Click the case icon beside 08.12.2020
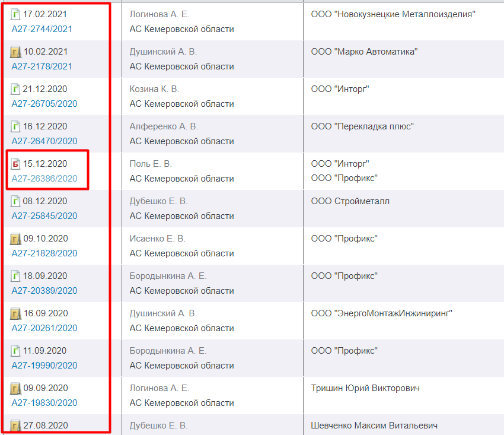This screenshot has height=435, width=504. tap(16, 202)
